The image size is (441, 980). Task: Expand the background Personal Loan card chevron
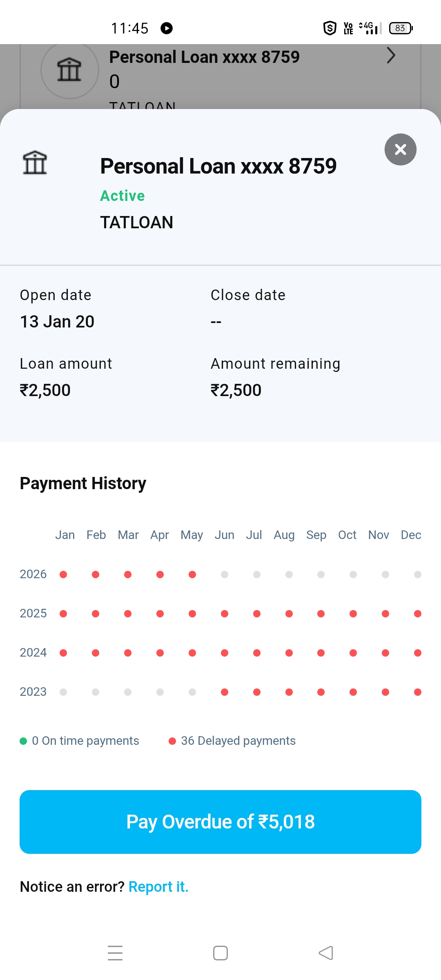tap(391, 55)
